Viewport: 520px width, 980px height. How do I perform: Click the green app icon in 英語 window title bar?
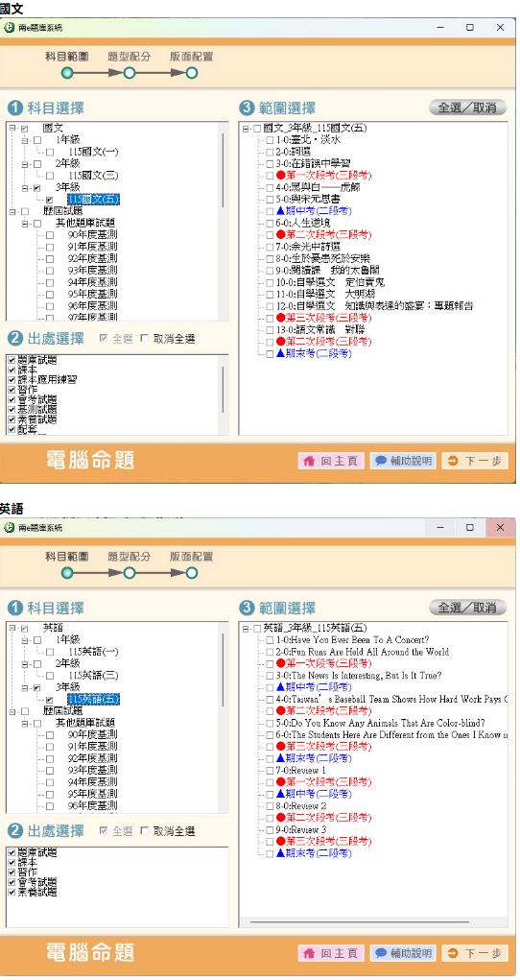click(x=9, y=528)
